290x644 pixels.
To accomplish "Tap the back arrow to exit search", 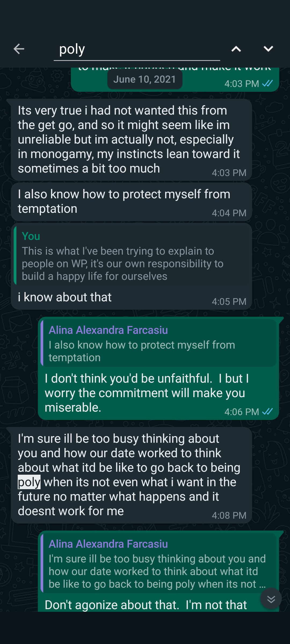I will coord(19,49).
